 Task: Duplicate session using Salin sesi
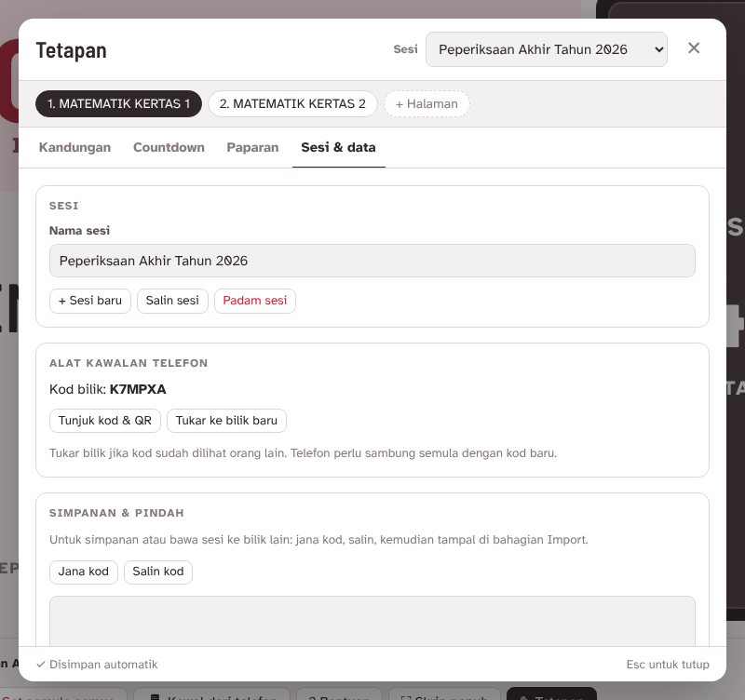click(172, 301)
